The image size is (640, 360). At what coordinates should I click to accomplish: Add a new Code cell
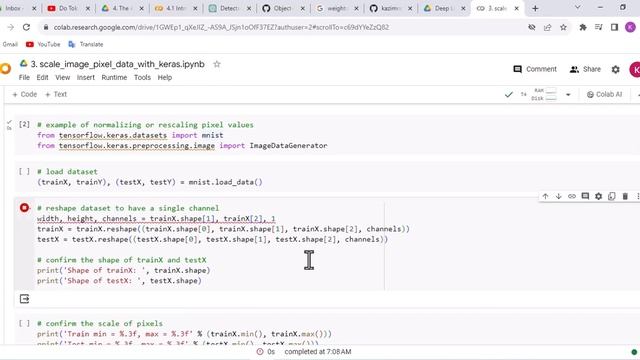point(24,94)
